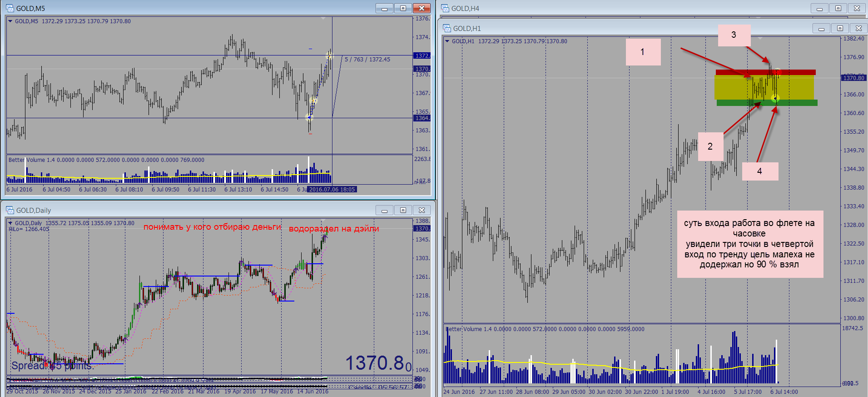The height and width of the screenshot is (397, 868).
Task: Open the triangle menu beside GOLD,Daily quote line
Action: [x=10, y=223]
